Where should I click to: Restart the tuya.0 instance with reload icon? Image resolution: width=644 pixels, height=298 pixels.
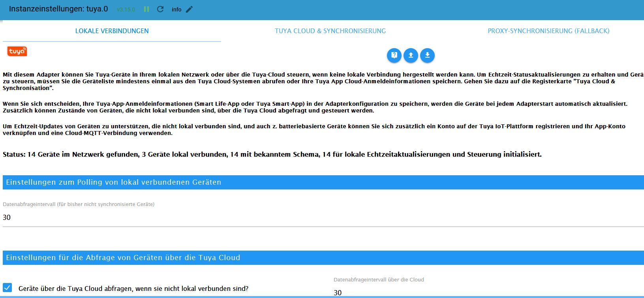click(160, 9)
